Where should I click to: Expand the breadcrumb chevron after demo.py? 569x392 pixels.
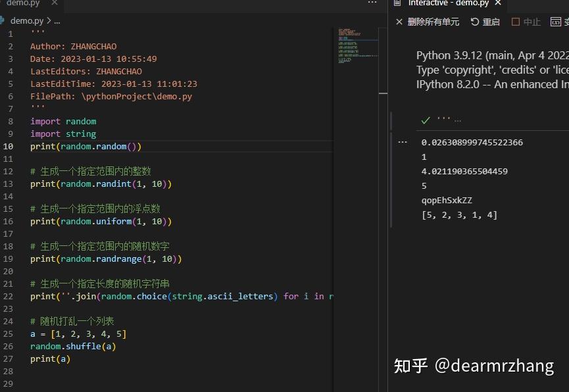pos(49,20)
